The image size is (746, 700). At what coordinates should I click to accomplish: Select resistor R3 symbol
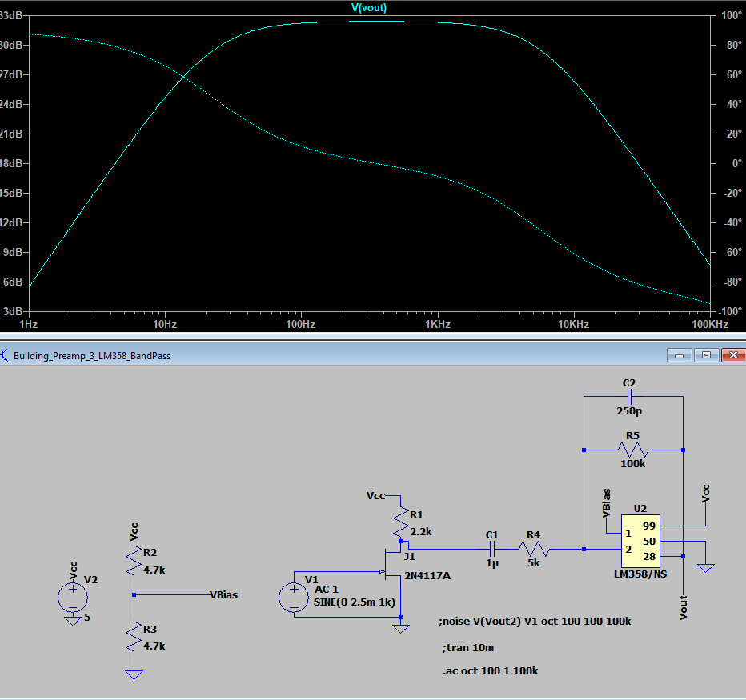(x=134, y=638)
